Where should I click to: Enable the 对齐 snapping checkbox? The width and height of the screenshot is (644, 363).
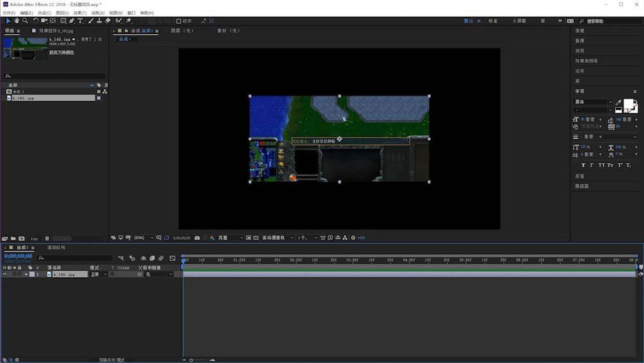[x=179, y=21]
